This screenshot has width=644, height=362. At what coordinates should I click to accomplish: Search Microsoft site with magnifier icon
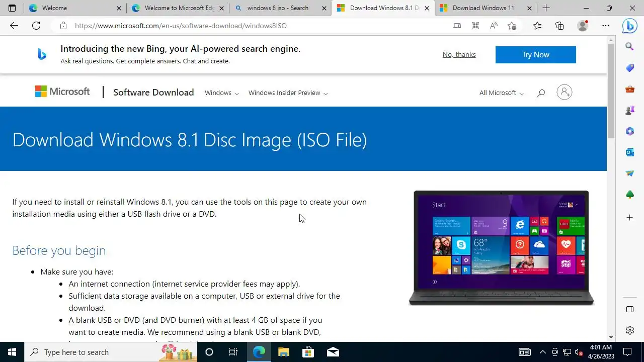pos(541,93)
